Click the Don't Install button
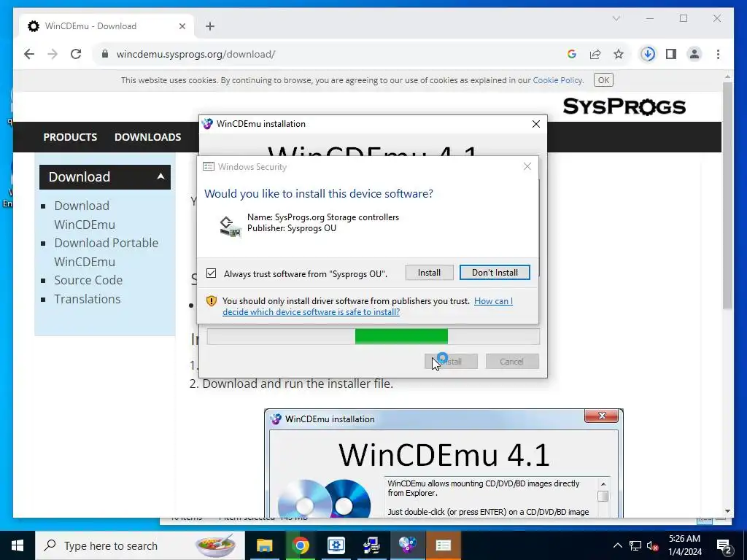747x560 pixels. point(495,273)
